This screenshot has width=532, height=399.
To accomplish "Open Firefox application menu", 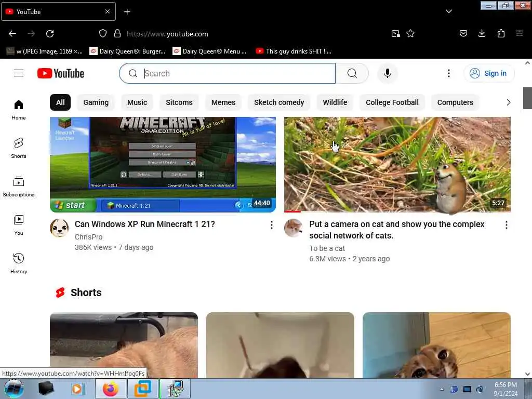I will (x=519, y=34).
